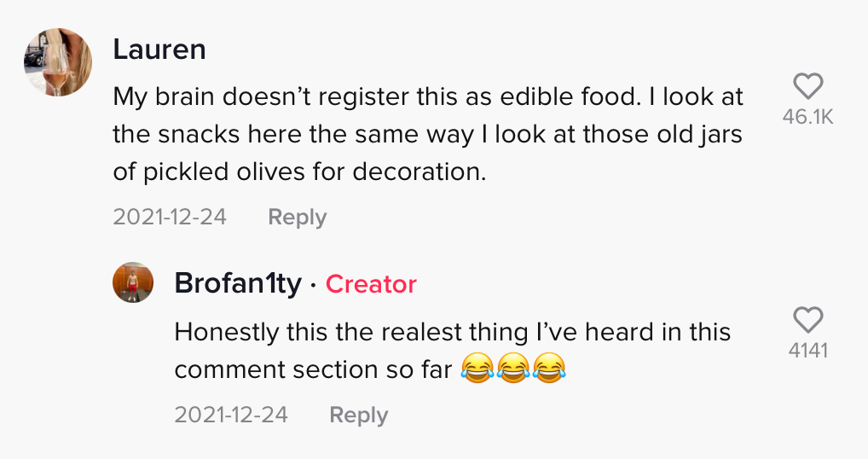Click the 46.1K like count
This screenshot has height=459, width=868.
[808, 117]
